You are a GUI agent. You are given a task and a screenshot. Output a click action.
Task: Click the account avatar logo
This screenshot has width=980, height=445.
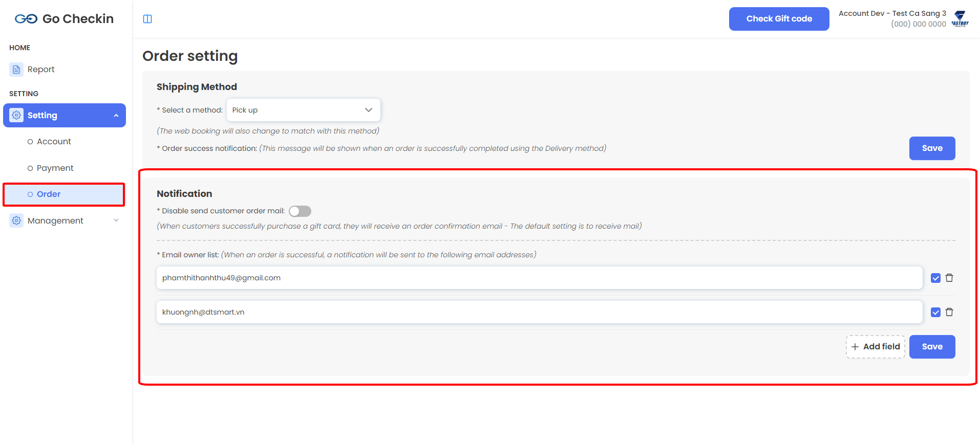coord(960,18)
